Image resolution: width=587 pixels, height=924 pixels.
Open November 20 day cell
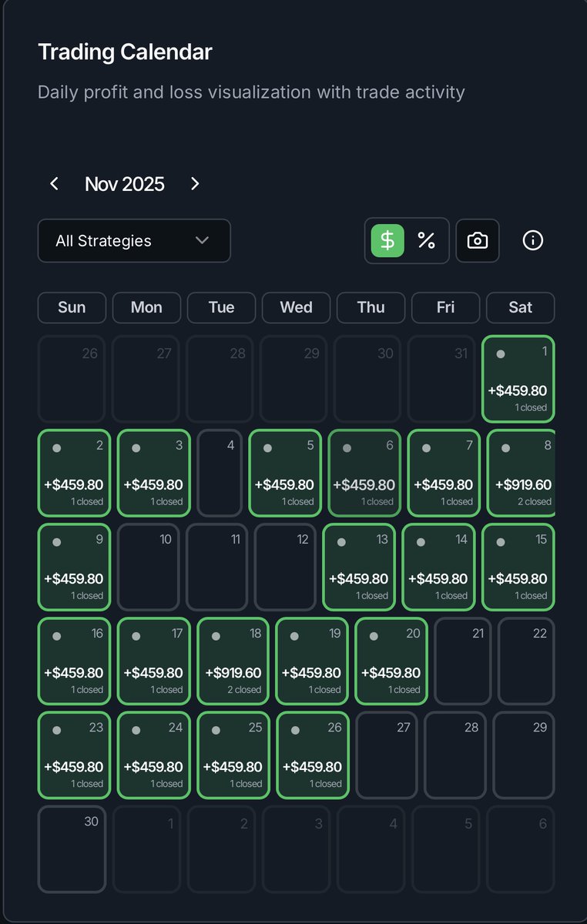[x=391, y=661]
